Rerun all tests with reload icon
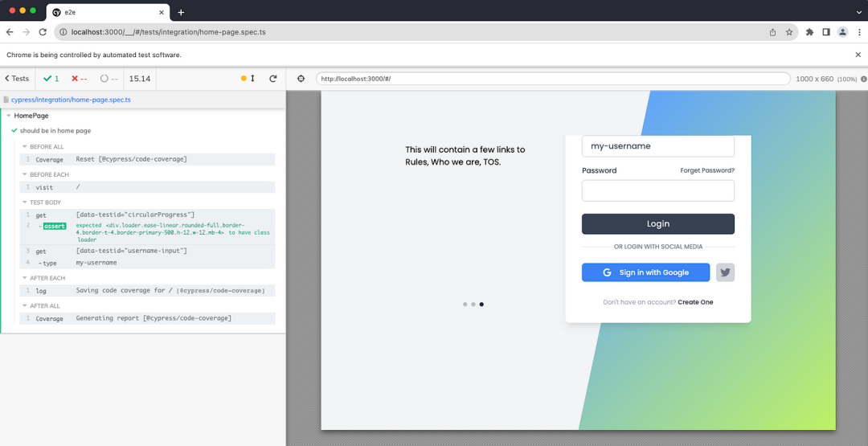 point(273,79)
